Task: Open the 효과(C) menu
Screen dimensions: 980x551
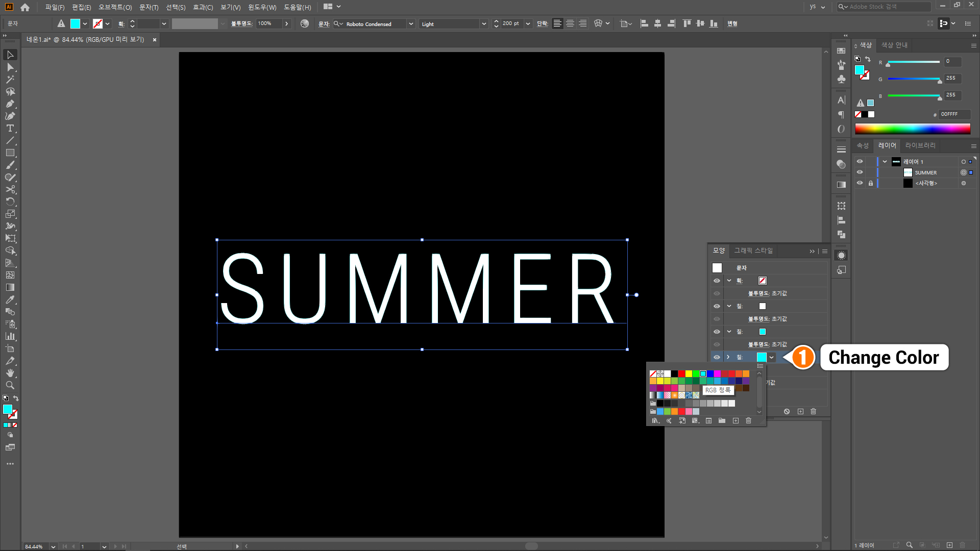Action: point(203,7)
